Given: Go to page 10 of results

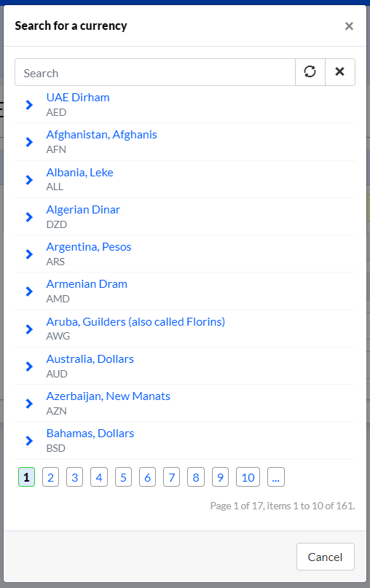Looking at the screenshot, I should pyautogui.click(x=248, y=477).
